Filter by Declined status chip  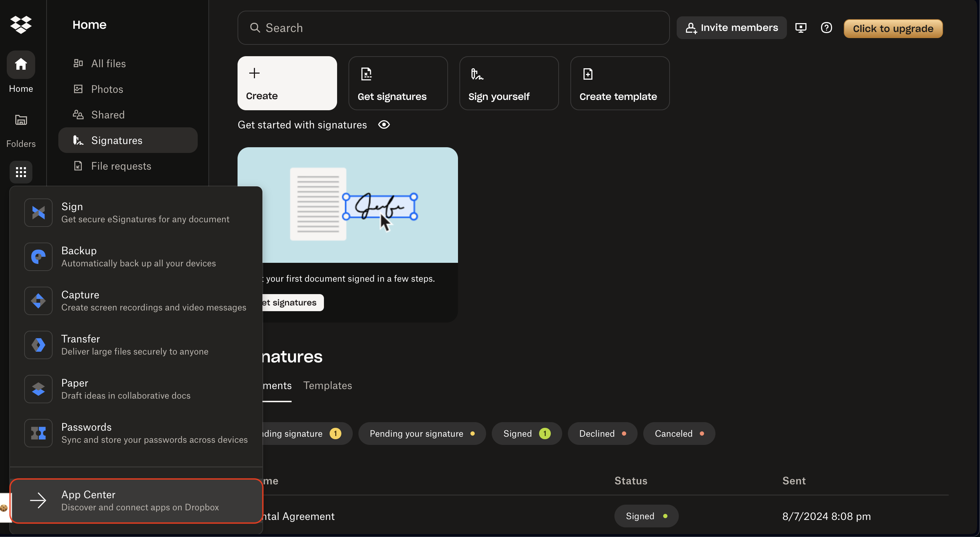click(602, 434)
